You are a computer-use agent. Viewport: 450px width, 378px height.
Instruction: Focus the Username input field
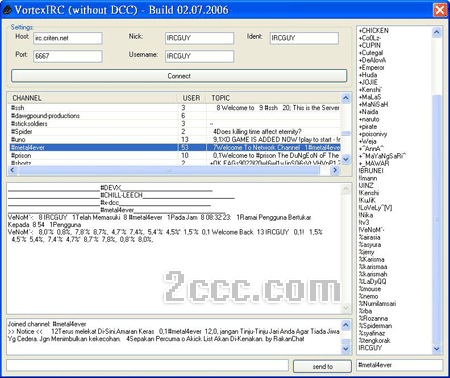(x=199, y=56)
